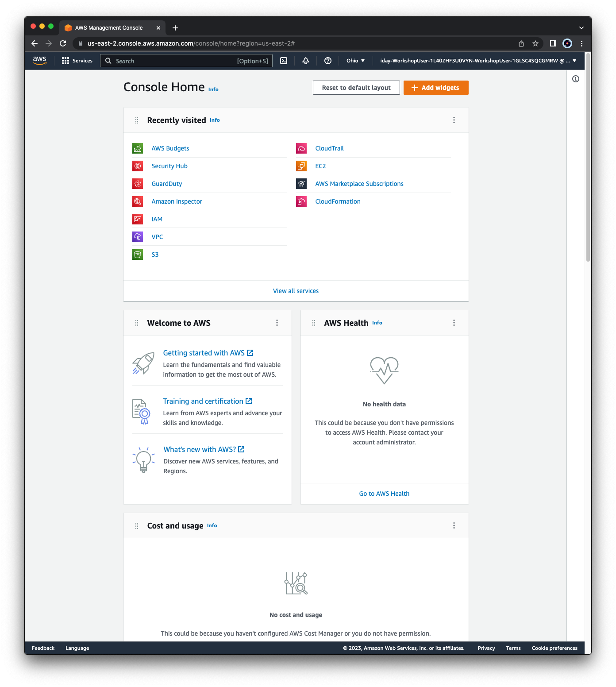Viewport: 616px width, 687px height.
Task: Open Training and certification link
Action: pyautogui.click(x=208, y=401)
